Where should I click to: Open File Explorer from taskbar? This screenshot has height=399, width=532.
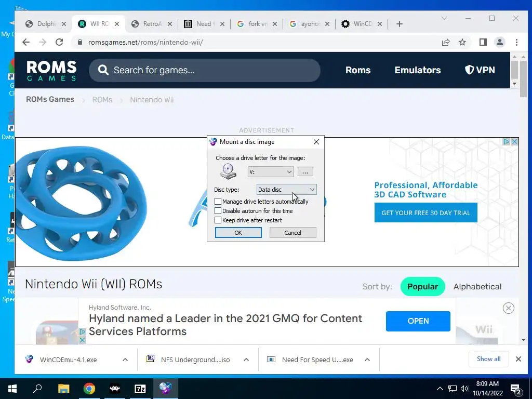coord(63,389)
